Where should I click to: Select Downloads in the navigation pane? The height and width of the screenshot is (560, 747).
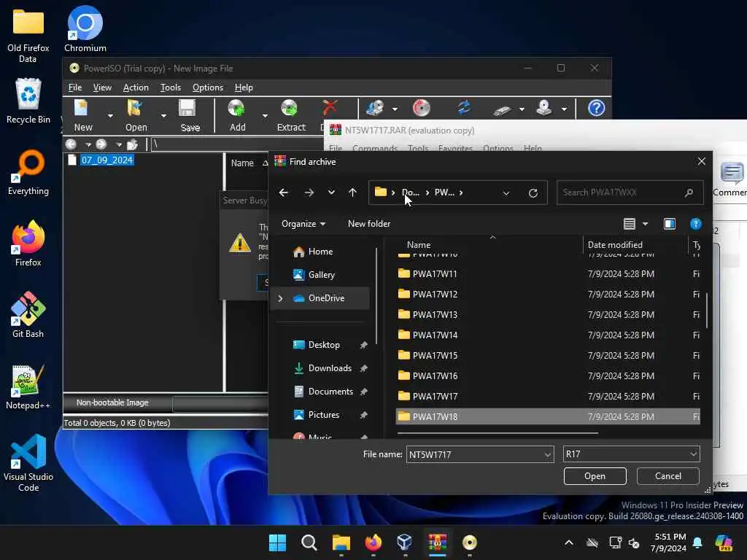click(330, 368)
